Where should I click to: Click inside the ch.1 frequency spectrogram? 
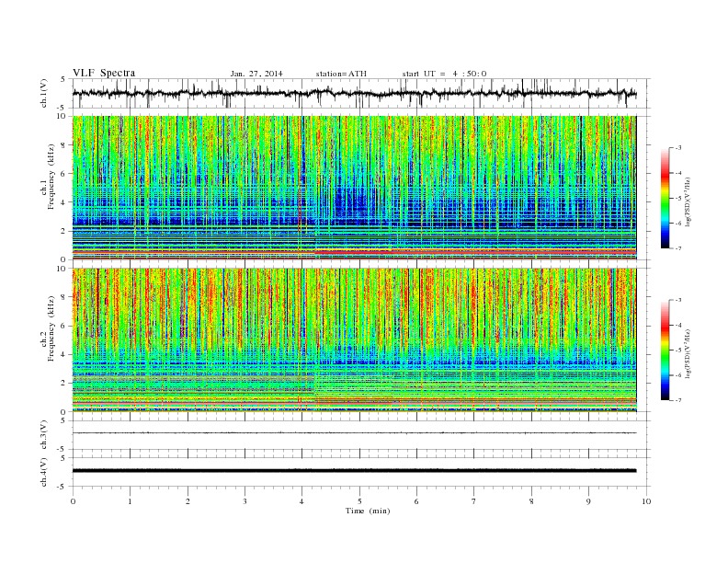coord(354,188)
